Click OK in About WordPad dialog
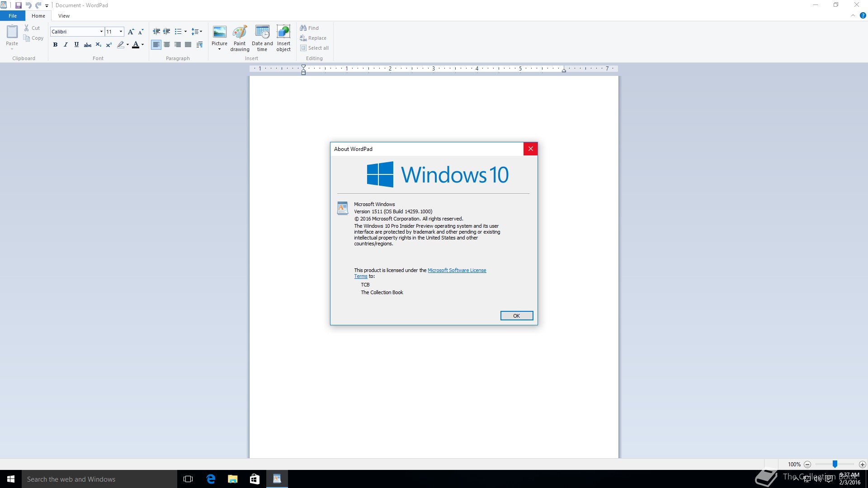This screenshot has height=488, width=868. (516, 316)
